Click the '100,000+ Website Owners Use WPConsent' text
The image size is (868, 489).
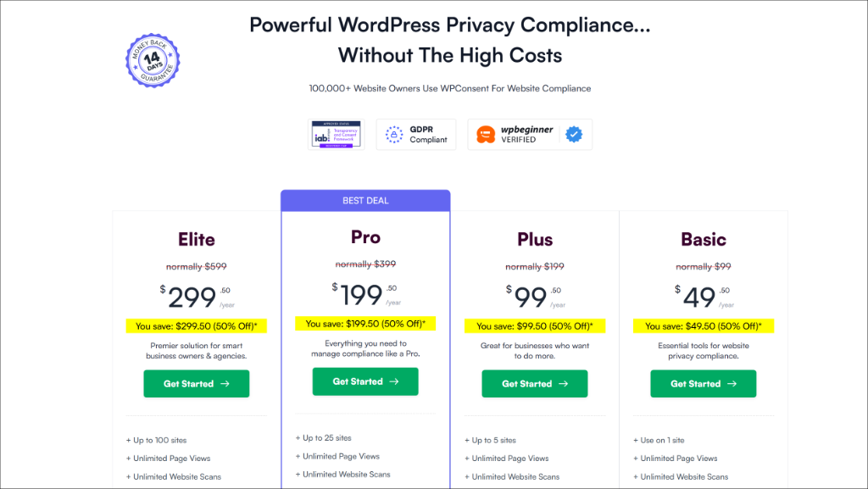[449, 88]
